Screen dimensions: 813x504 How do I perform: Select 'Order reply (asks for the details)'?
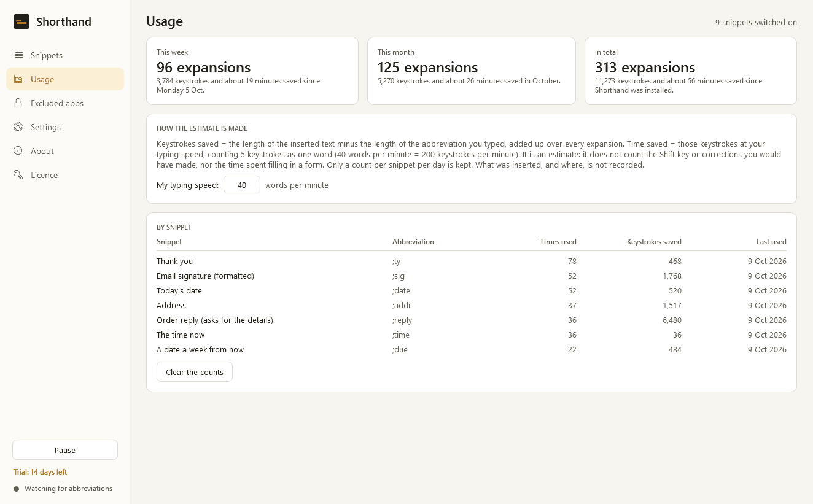click(215, 320)
